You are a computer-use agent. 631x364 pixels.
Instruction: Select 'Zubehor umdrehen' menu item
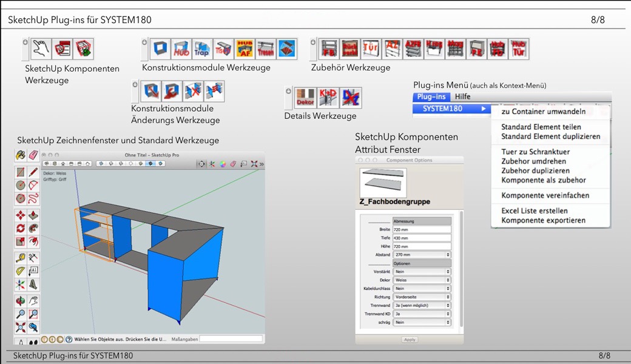533,161
